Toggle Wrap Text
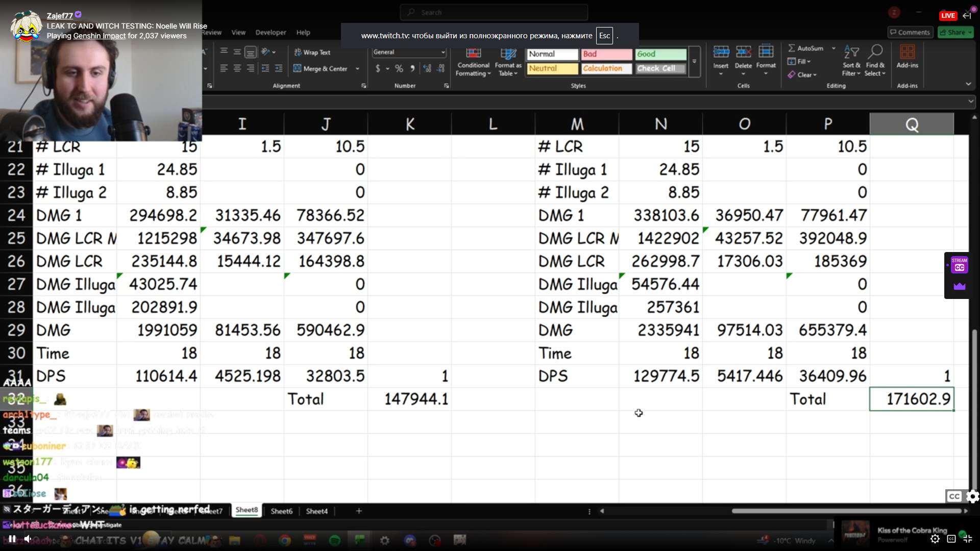980x551 pixels. (312, 52)
